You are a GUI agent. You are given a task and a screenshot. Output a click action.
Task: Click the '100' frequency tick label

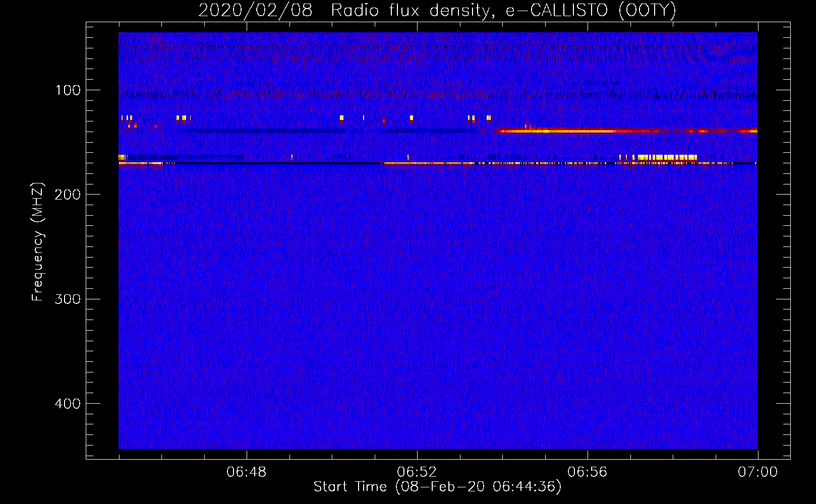click(69, 90)
